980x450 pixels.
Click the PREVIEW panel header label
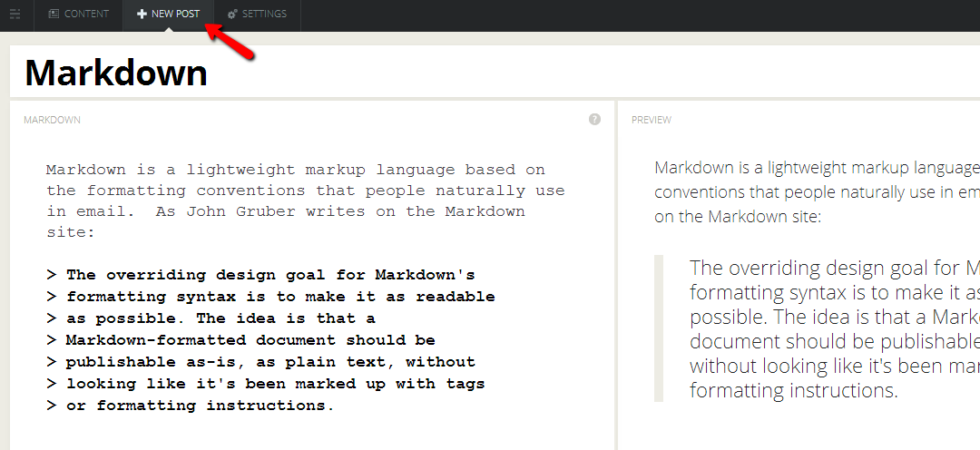tap(652, 120)
